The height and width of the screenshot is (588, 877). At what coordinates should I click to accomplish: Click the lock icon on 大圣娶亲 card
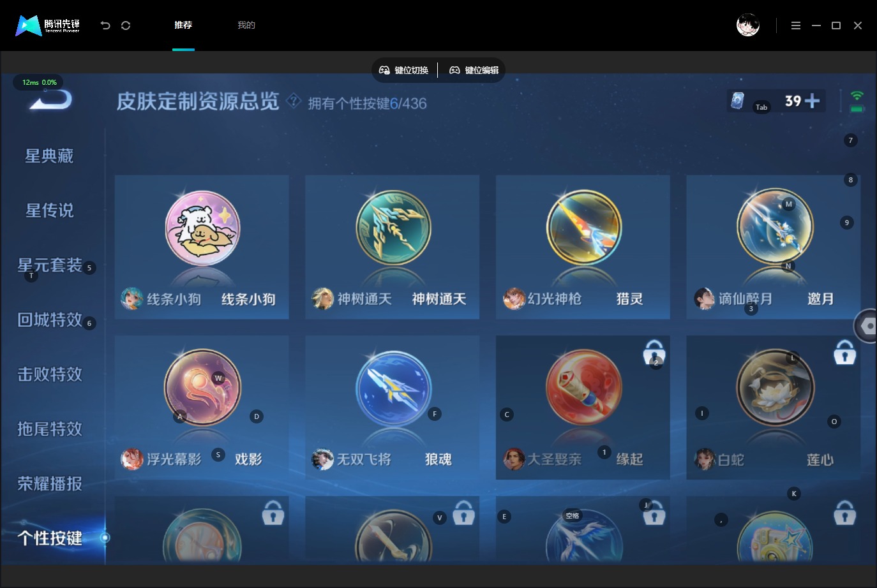(654, 352)
